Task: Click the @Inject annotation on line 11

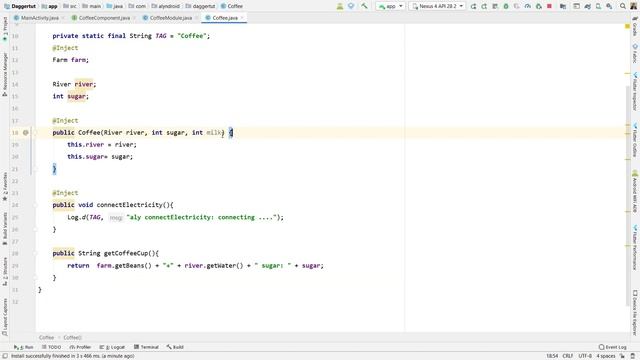Action: (x=65, y=48)
